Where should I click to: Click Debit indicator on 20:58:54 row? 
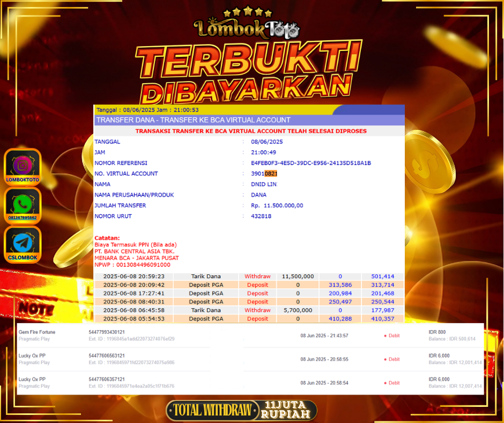(385, 383)
